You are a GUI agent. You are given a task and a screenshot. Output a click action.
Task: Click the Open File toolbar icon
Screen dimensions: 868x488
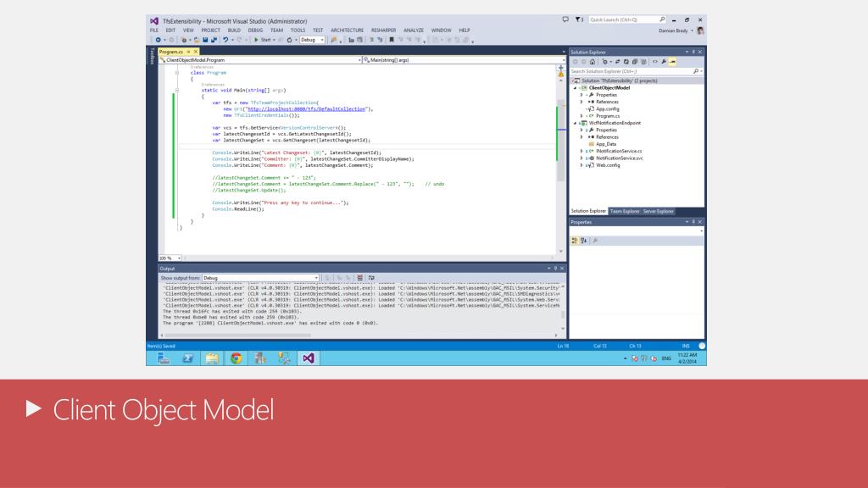point(196,40)
